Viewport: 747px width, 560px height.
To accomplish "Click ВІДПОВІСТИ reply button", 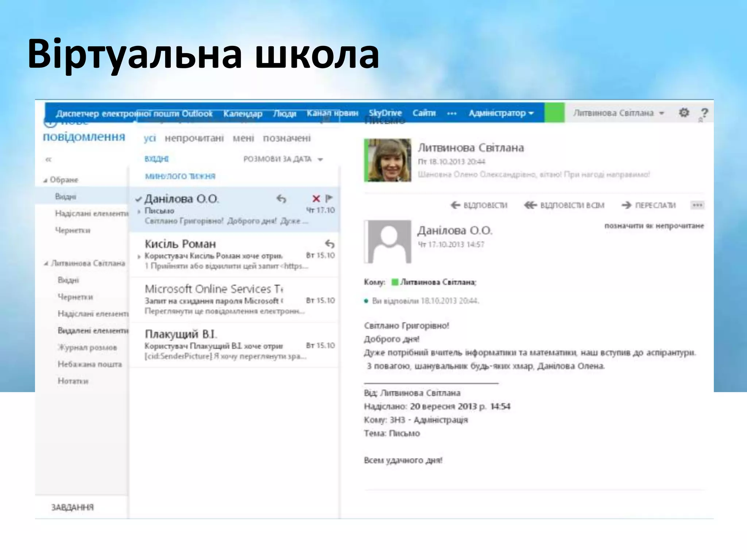I will tap(479, 205).
